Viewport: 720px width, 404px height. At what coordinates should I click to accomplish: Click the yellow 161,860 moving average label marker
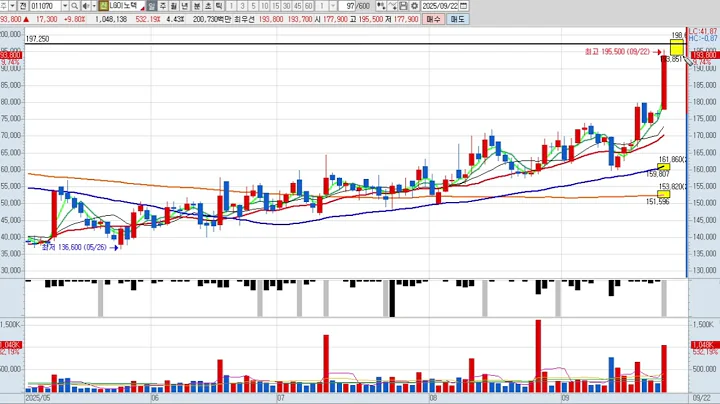(664, 167)
